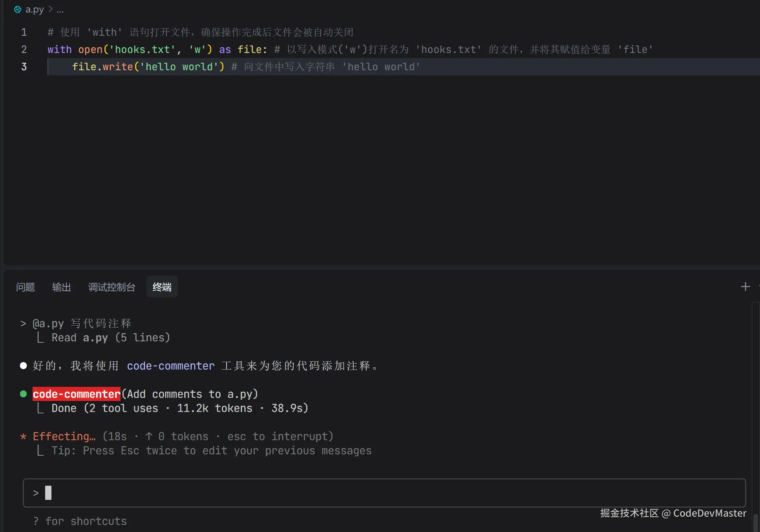This screenshot has height=532, width=760.
Task: Click line number 3 in gutter
Action: pos(24,67)
